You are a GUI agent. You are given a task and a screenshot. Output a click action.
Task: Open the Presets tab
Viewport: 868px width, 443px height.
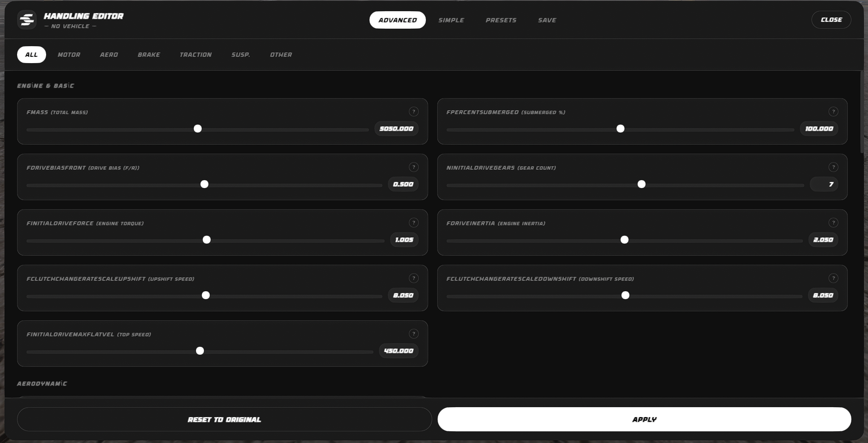501,20
